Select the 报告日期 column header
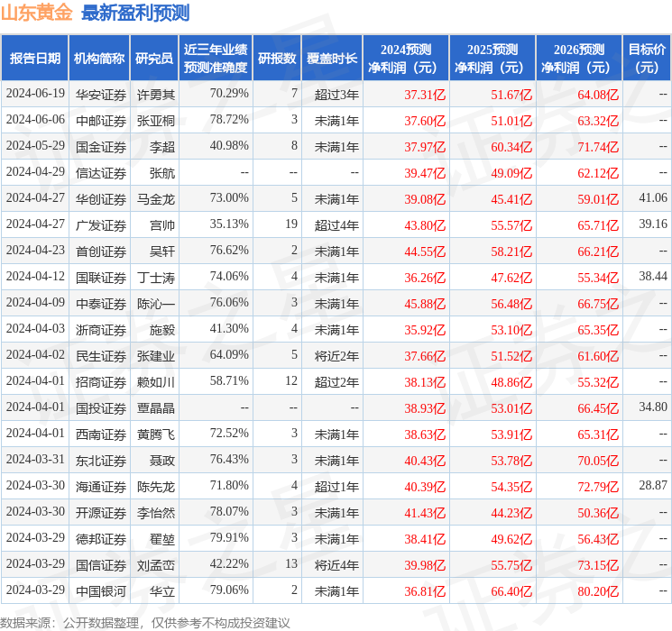 coord(34,59)
